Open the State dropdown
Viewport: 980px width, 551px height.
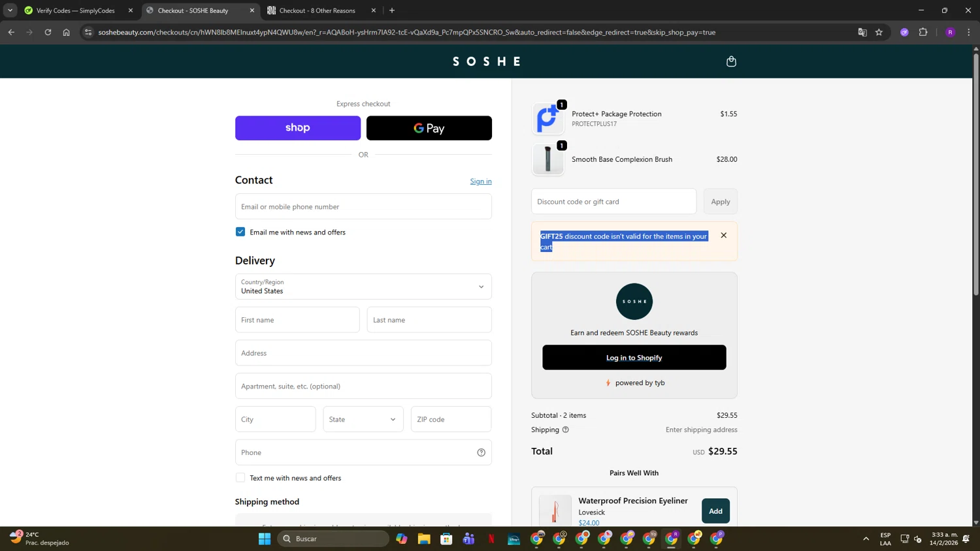363,419
